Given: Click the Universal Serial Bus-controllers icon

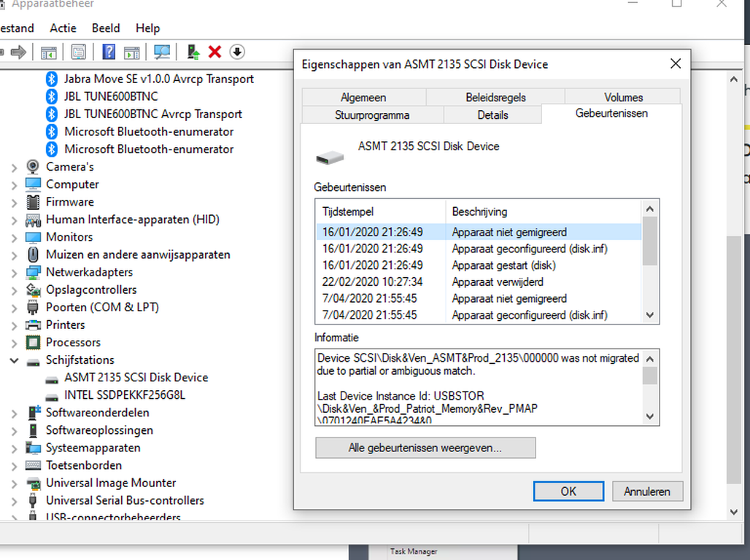Looking at the screenshot, I should (33, 501).
